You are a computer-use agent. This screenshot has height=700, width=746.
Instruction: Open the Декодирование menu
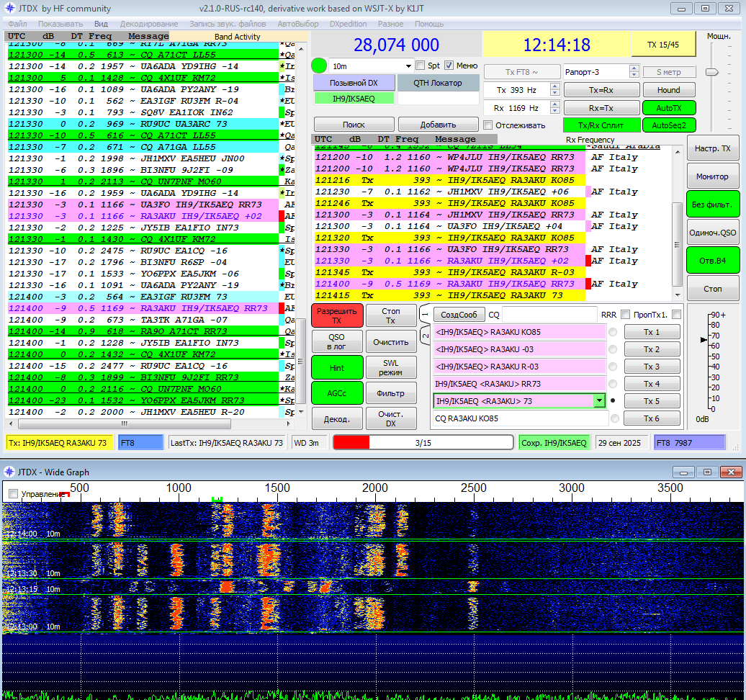point(149,24)
